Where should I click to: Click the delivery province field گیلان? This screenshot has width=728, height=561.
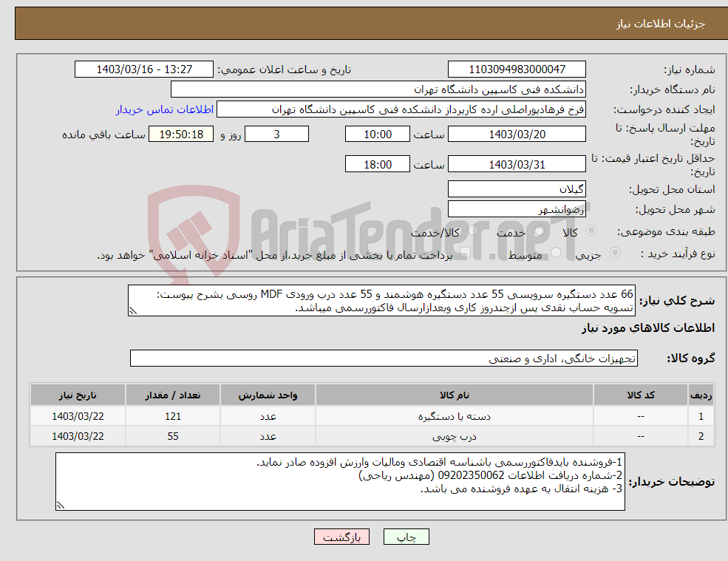click(x=517, y=189)
